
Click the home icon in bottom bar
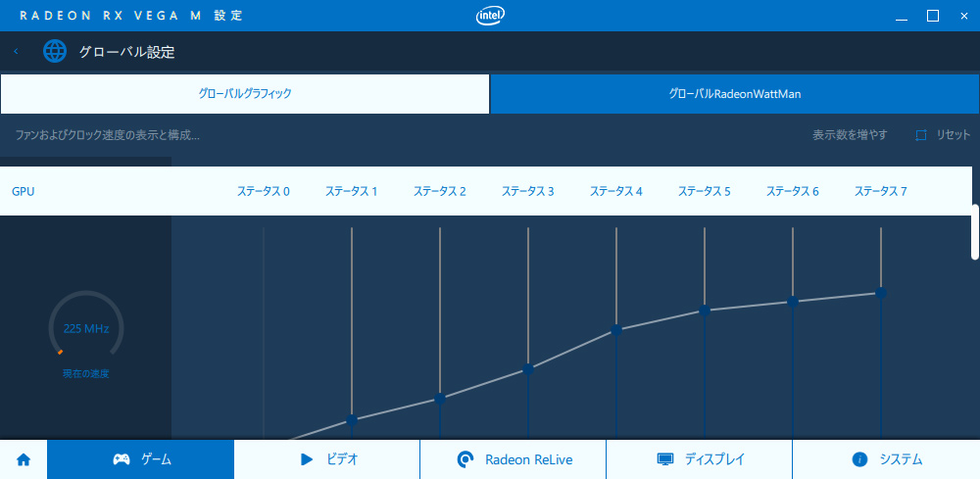click(24, 460)
